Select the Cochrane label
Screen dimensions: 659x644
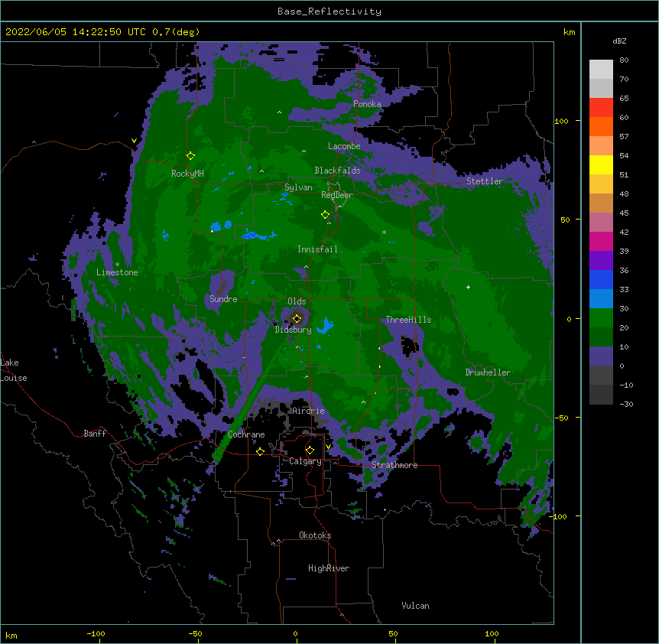247,434
